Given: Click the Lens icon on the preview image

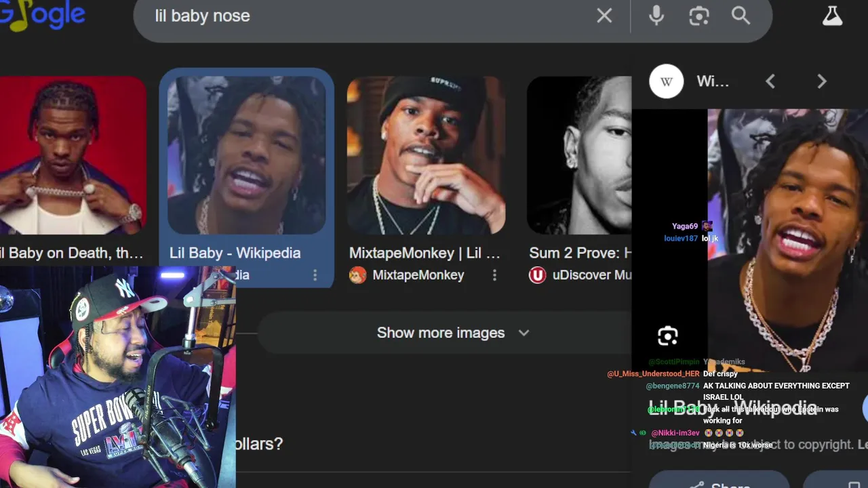Looking at the screenshot, I should tap(668, 335).
